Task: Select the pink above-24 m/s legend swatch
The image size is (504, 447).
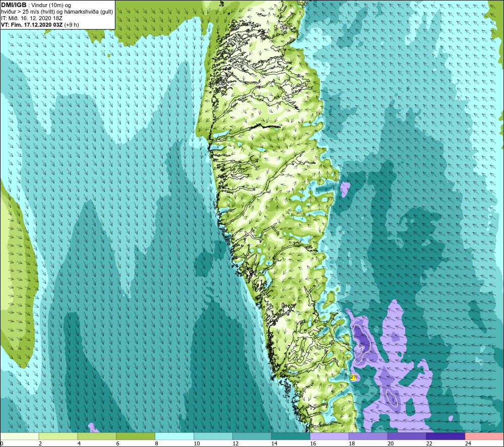Action: tap(484, 436)
